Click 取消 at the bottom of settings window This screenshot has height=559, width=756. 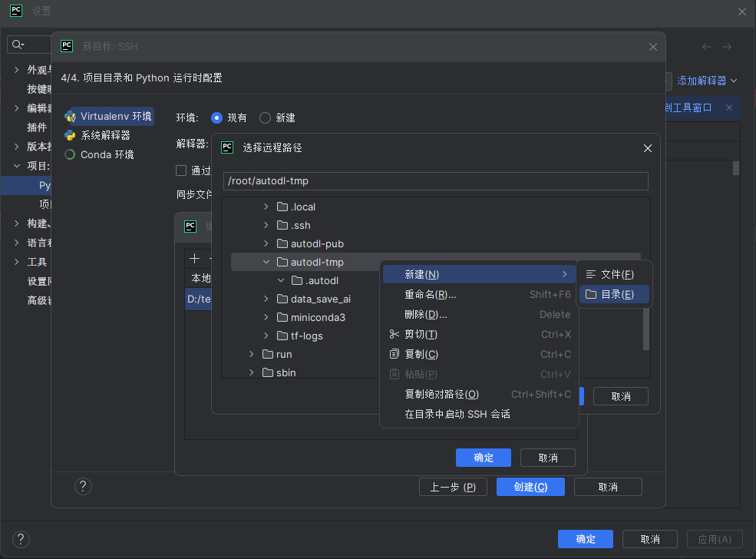coord(650,539)
